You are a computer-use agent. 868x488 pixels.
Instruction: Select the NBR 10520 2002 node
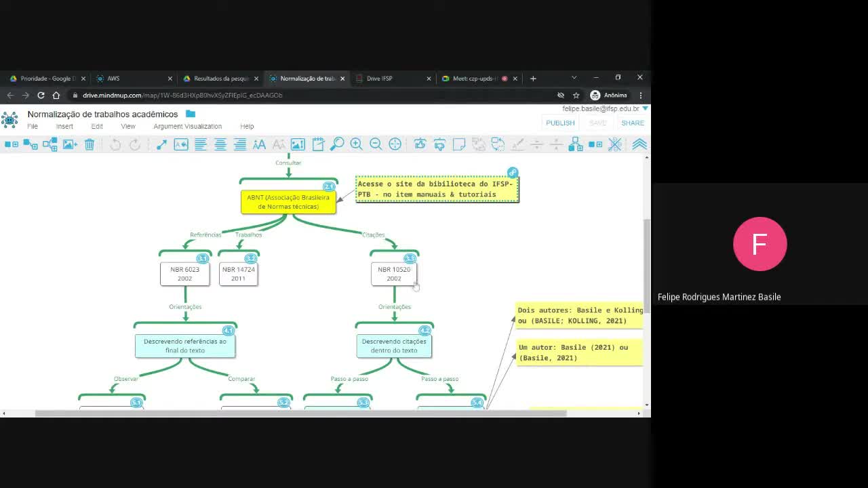[394, 274]
